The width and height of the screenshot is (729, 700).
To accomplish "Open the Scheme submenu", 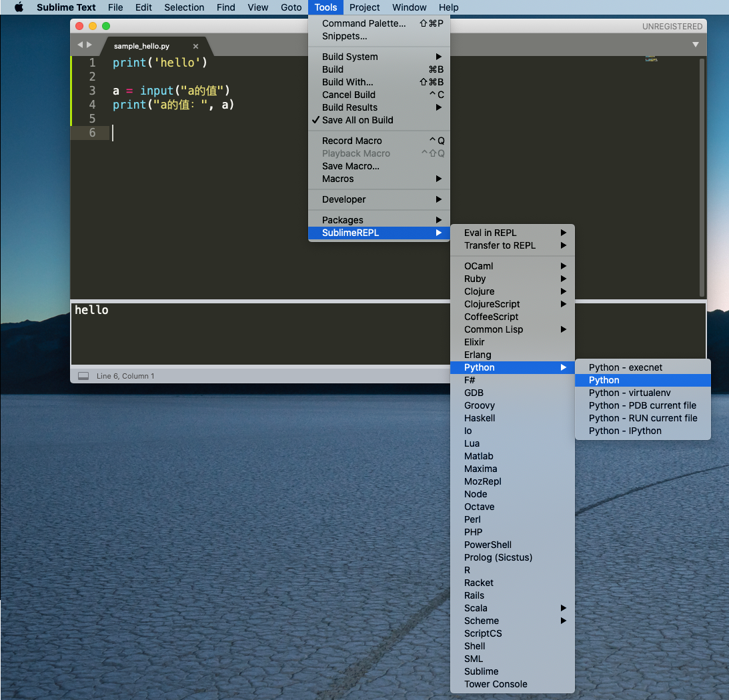I will 512,621.
